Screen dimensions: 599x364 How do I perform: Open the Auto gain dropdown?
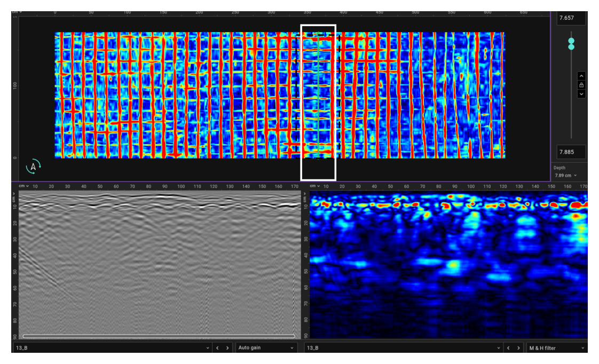(x=266, y=348)
